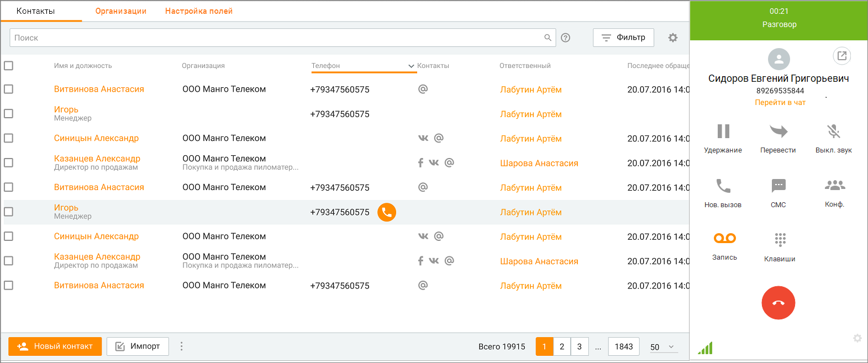868x363 pixels.
Task: Tick the select-all checkbox in the header
Action: [x=8, y=66]
